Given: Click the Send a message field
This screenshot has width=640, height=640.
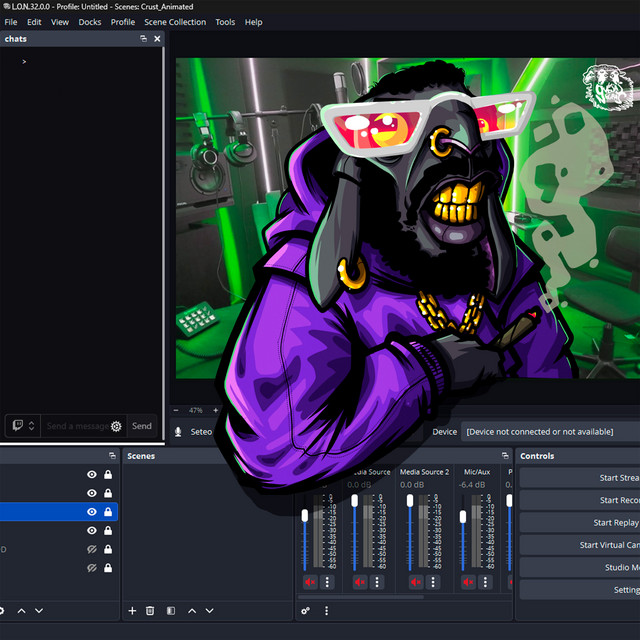Looking at the screenshot, I should [x=77, y=426].
